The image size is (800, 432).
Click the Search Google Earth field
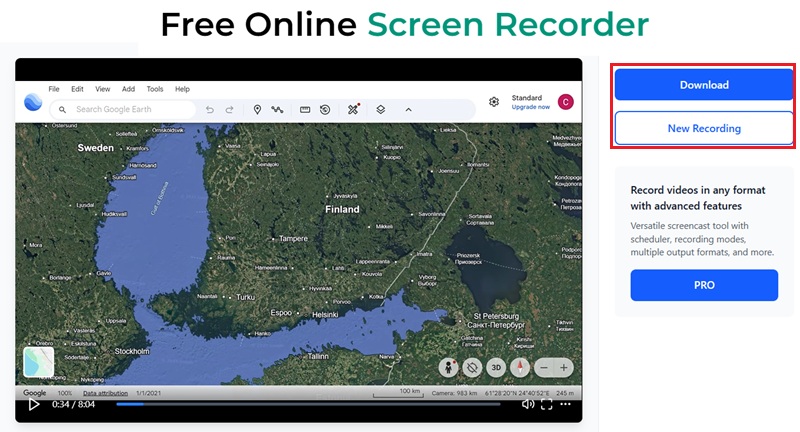pos(122,109)
